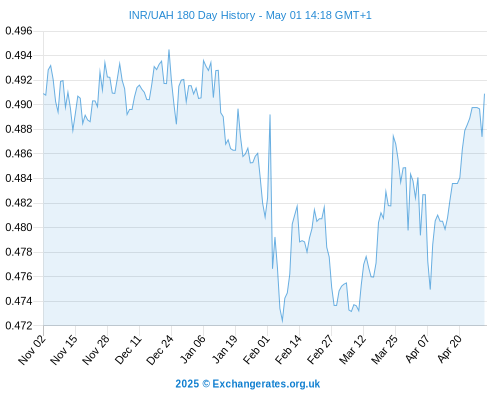Select the Feb 14 date label
This screenshot has width=495, height=400.
pos(288,349)
